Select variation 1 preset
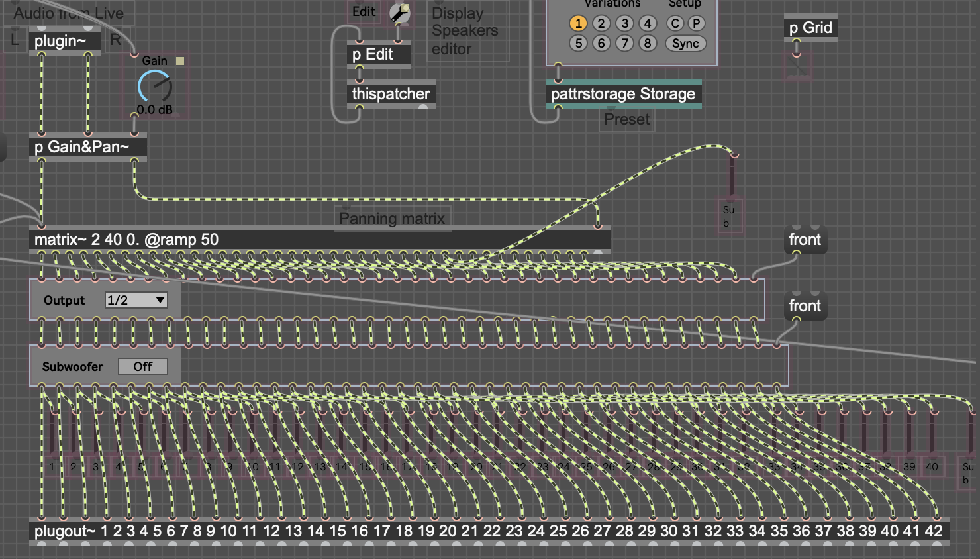Image resolution: width=980 pixels, height=559 pixels. (578, 24)
